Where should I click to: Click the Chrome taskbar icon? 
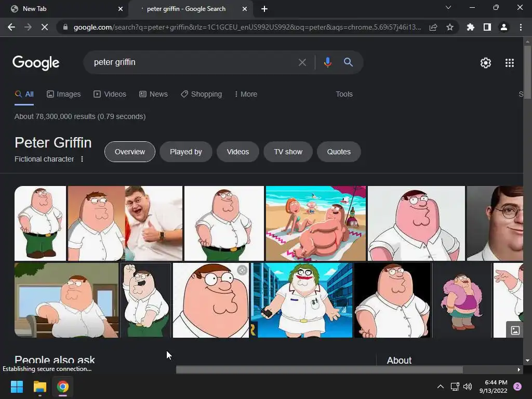(63, 387)
